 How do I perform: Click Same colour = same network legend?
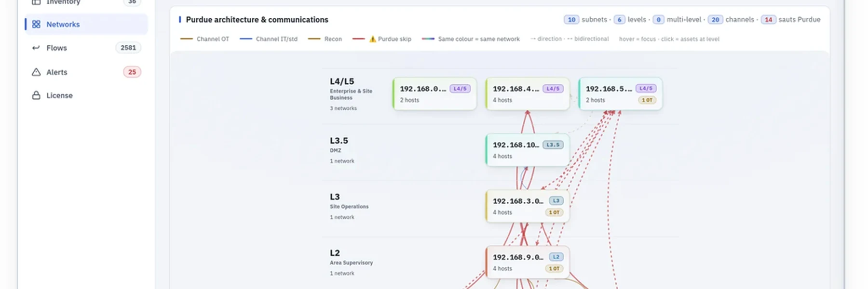click(x=471, y=39)
